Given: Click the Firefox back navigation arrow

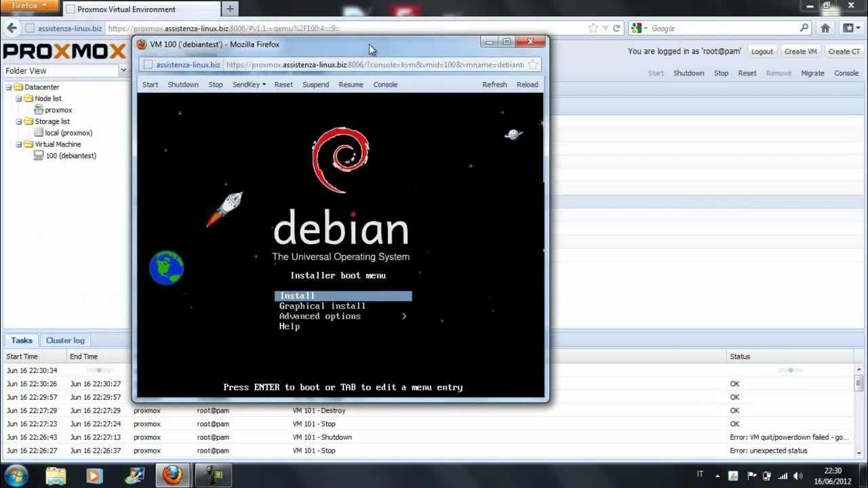Looking at the screenshot, I should (x=12, y=28).
